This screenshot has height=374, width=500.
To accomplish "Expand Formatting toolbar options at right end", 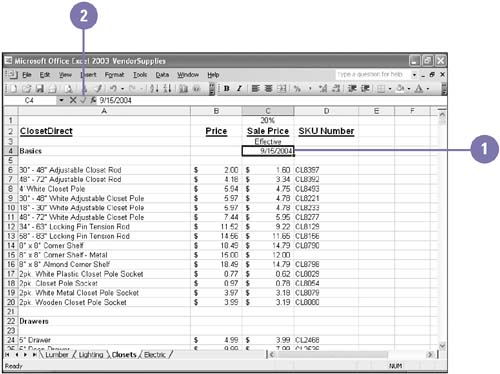I will 444,89.
